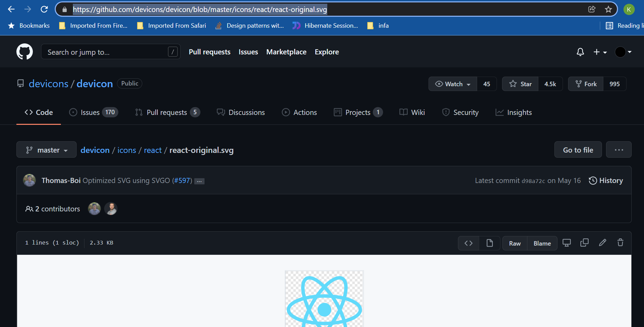The width and height of the screenshot is (644, 327).
Task: Click the React logo image preview
Action: tap(324, 299)
